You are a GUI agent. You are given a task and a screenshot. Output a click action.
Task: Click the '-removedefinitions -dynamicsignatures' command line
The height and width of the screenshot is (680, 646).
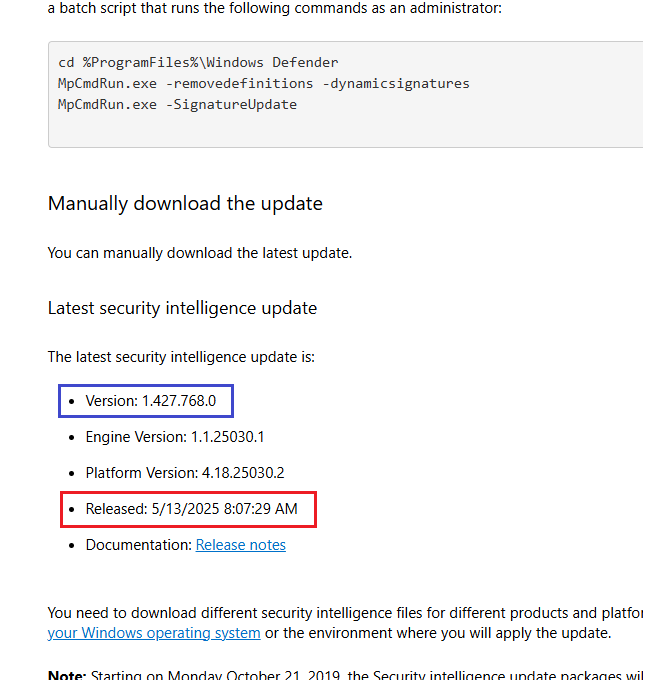[x=264, y=83]
